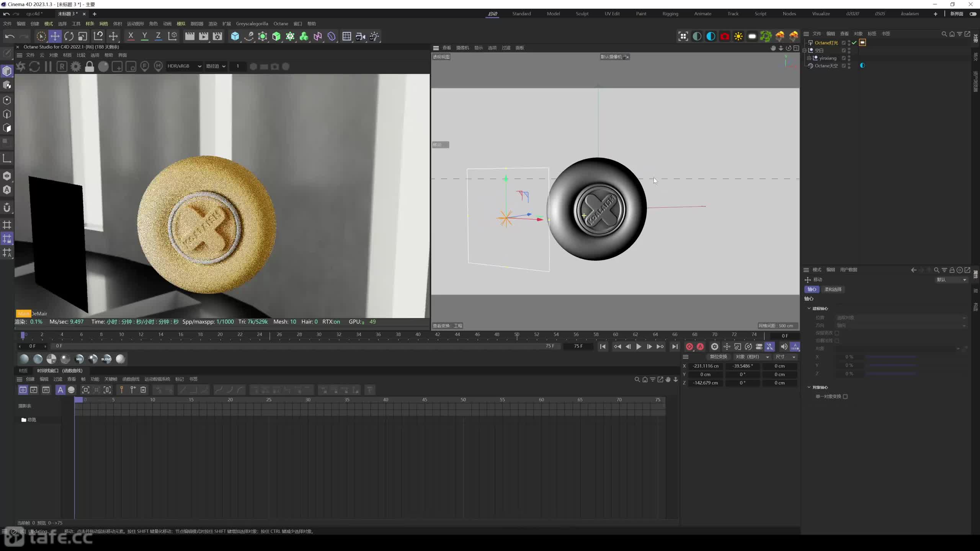Switch to the UV Edit layout tab
This screenshot has width=980, height=551.
click(612, 14)
